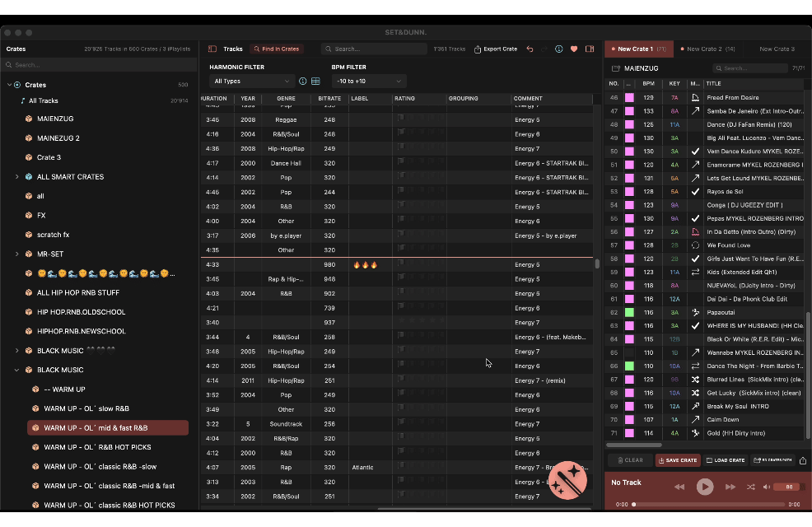Image resolution: width=812 pixels, height=527 pixels.
Task: Expand the ALL SMART CRATES folder
Action: 17,176
